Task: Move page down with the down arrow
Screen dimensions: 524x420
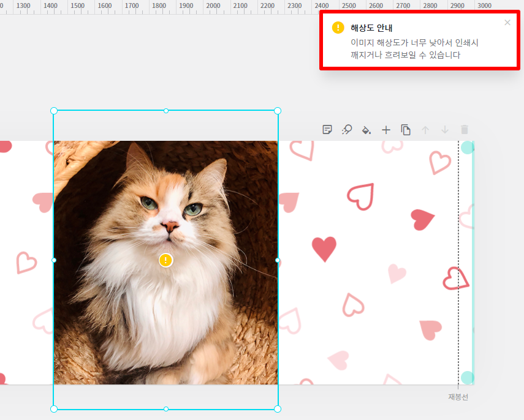Action: (x=445, y=130)
